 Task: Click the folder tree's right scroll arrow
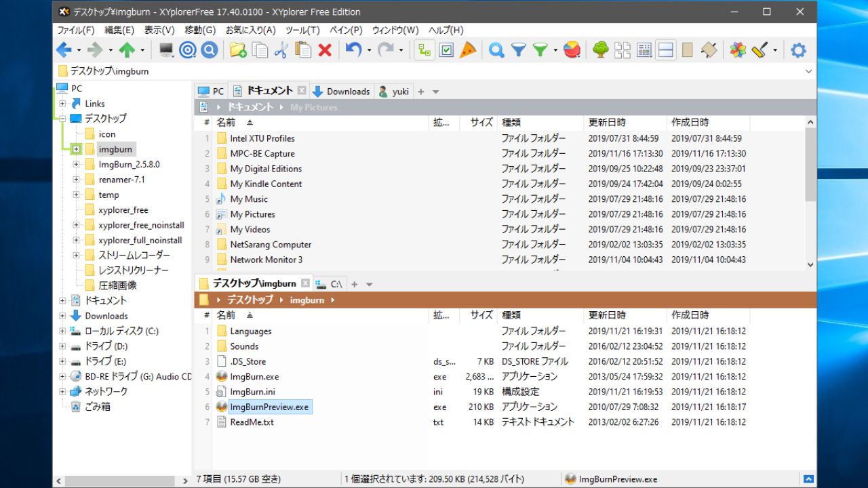[186, 481]
